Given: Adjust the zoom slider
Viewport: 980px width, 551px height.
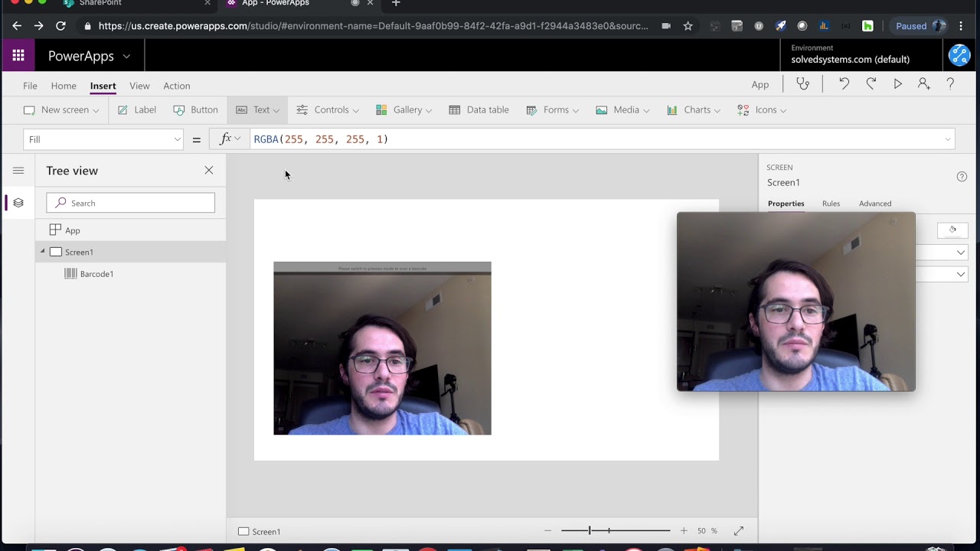Looking at the screenshot, I should [616, 530].
